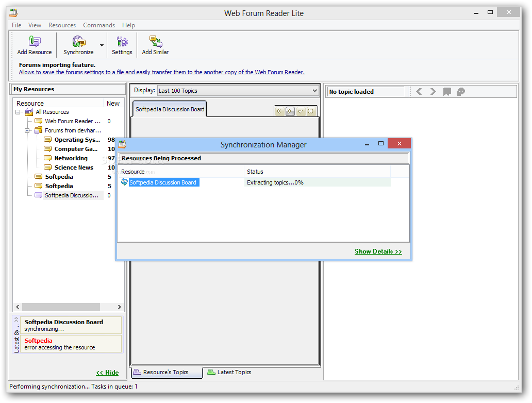Open the Settings toolbar icon
This screenshot has height=403, width=532.
122,45
